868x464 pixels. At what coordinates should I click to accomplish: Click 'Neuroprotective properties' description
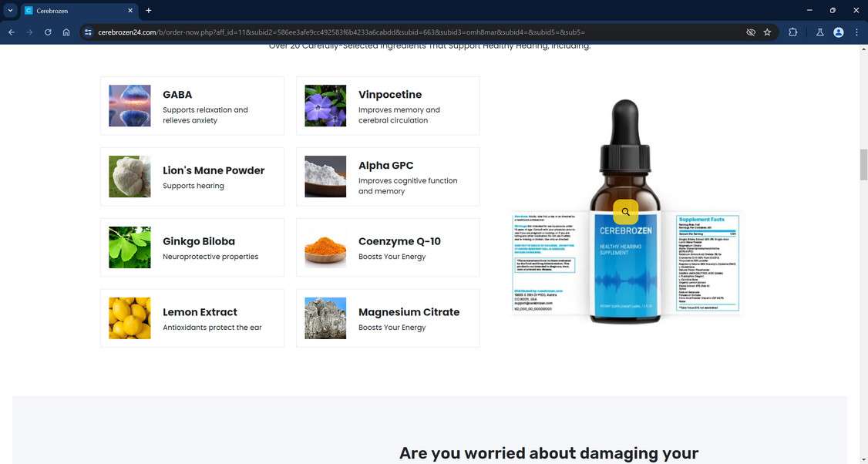tap(210, 257)
